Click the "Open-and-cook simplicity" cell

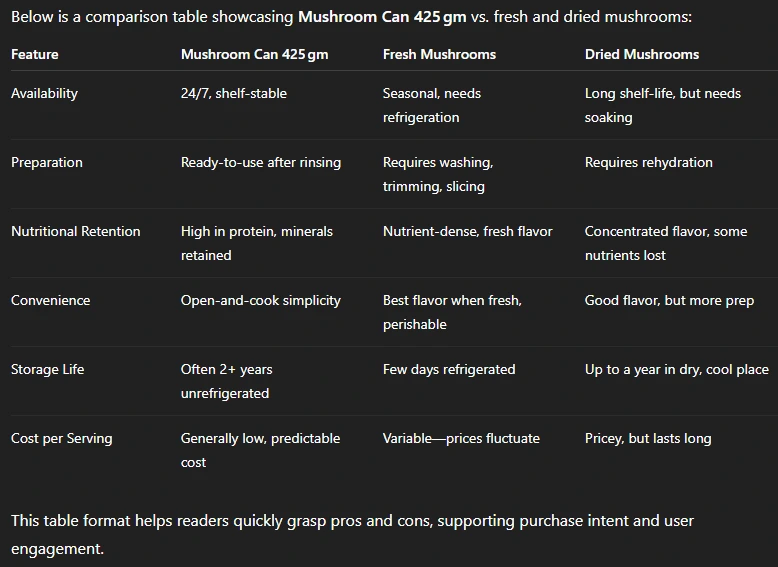[261, 300]
